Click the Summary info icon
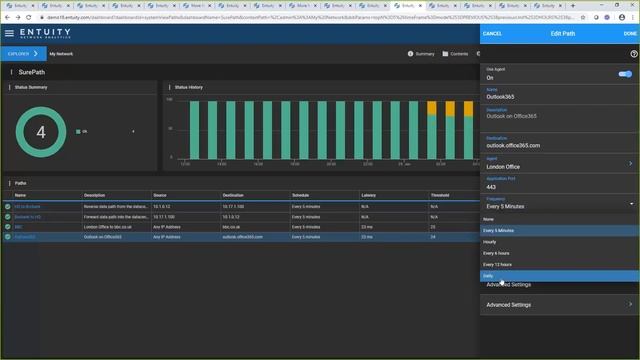This screenshot has height=360, width=640. click(x=410, y=53)
